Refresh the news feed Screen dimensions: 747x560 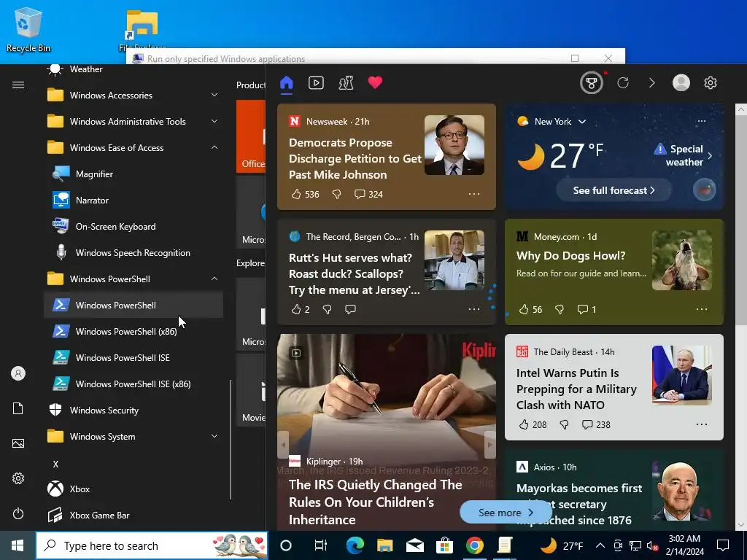(623, 83)
